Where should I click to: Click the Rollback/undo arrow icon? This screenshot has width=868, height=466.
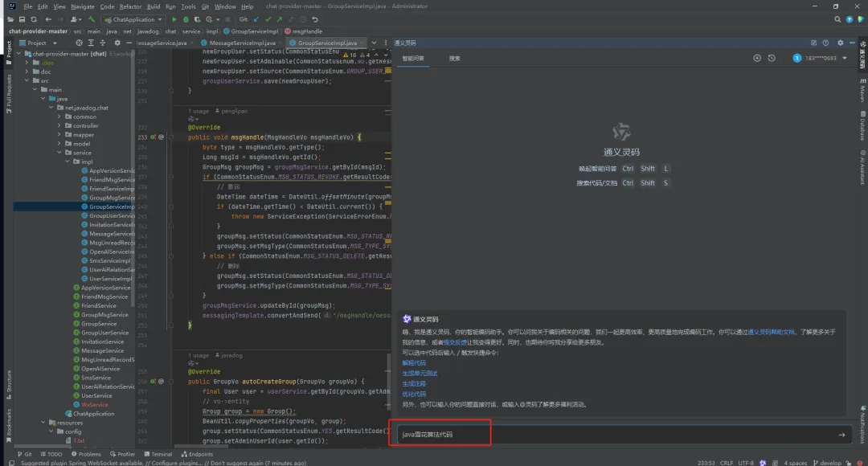click(x=315, y=19)
